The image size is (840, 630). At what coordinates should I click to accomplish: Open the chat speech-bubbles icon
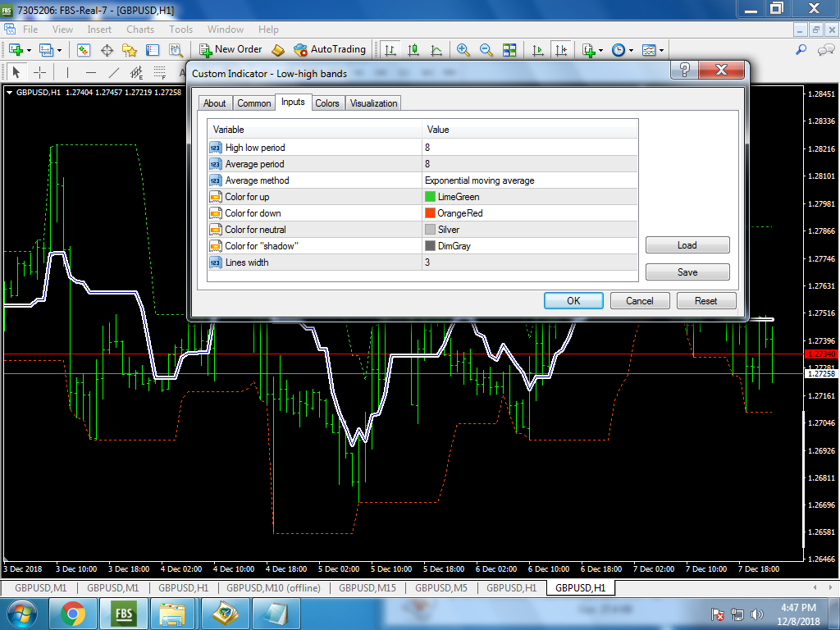point(825,50)
